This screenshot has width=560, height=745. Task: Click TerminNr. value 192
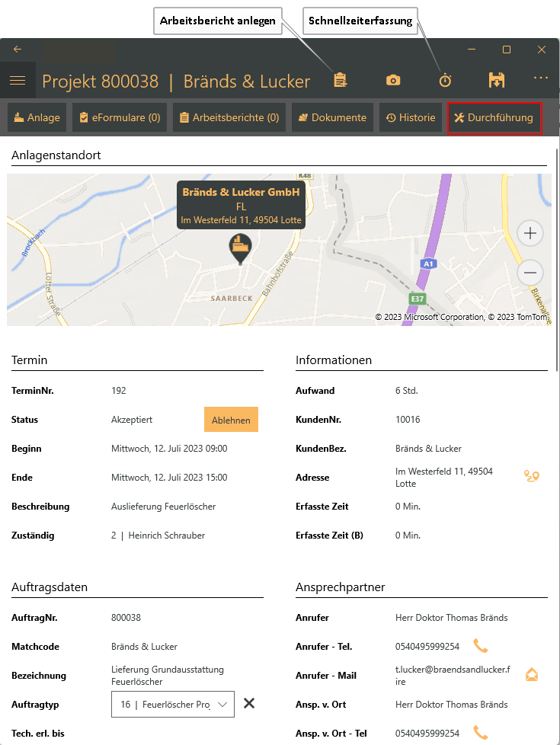pyautogui.click(x=118, y=391)
